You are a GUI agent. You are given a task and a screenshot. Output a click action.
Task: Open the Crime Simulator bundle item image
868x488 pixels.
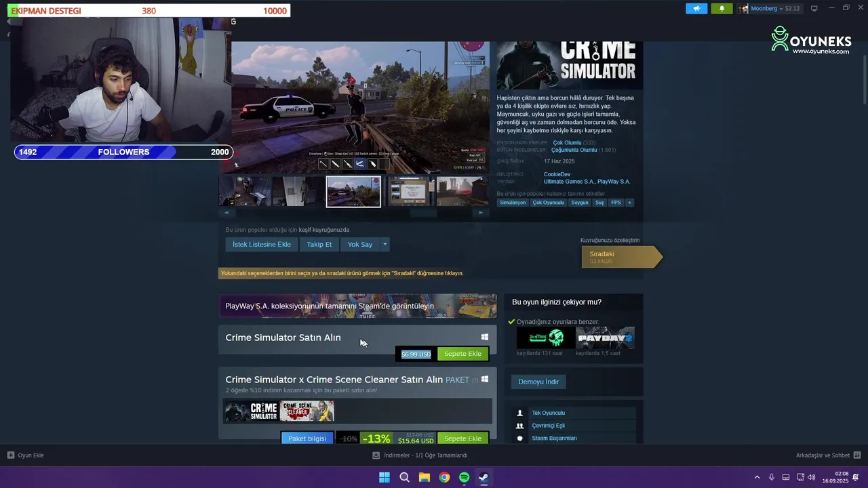[252, 411]
